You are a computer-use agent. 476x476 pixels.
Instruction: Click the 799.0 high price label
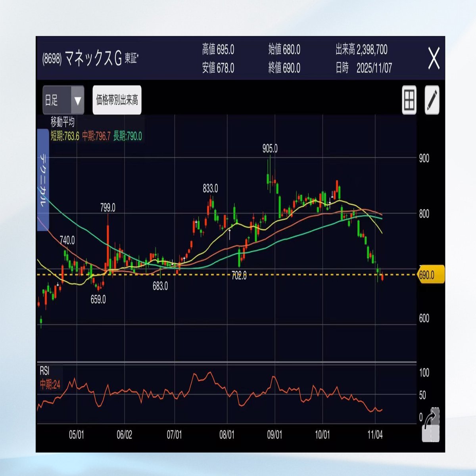click(108, 207)
